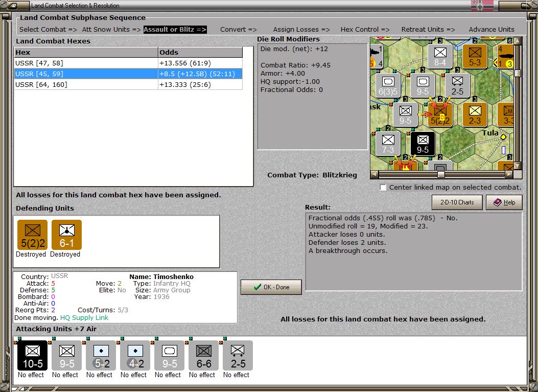Click the 7-3 infantry counter on the map
The width and height of the screenshot is (538, 392).
[388, 144]
